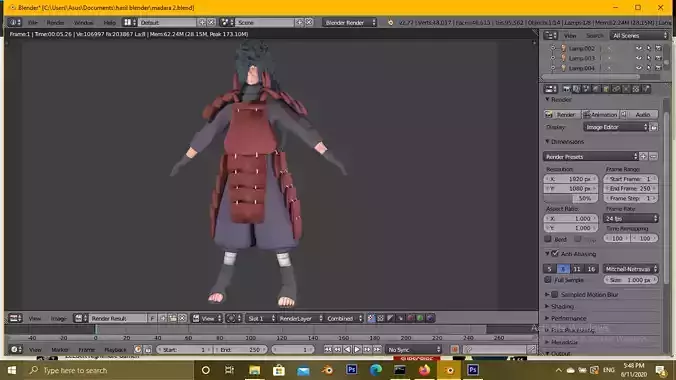Open the Render Layers properties tab icon

(x=576, y=89)
